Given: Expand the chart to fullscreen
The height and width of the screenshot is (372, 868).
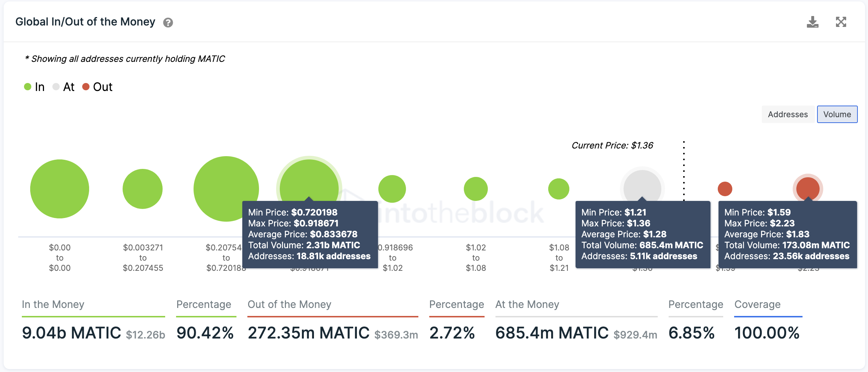Looking at the screenshot, I should click(841, 22).
